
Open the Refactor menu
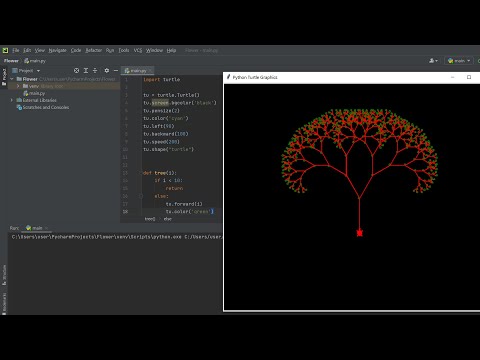(94, 50)
